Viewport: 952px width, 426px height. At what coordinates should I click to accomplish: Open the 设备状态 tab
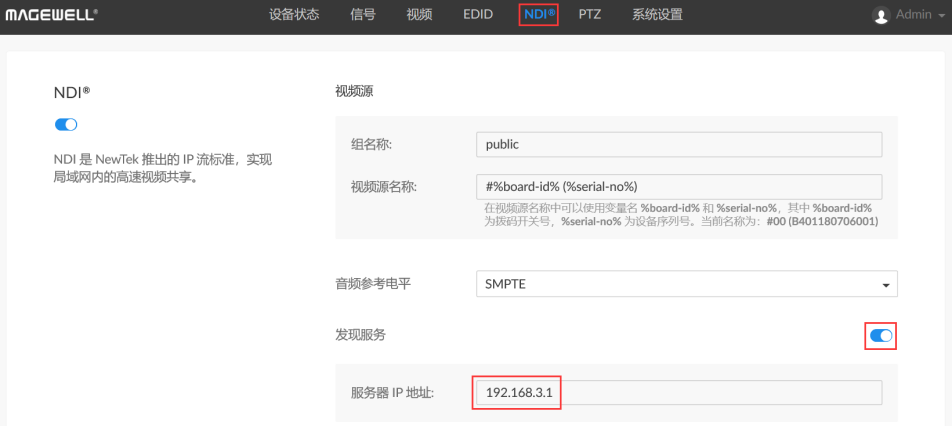click(294, 15)
